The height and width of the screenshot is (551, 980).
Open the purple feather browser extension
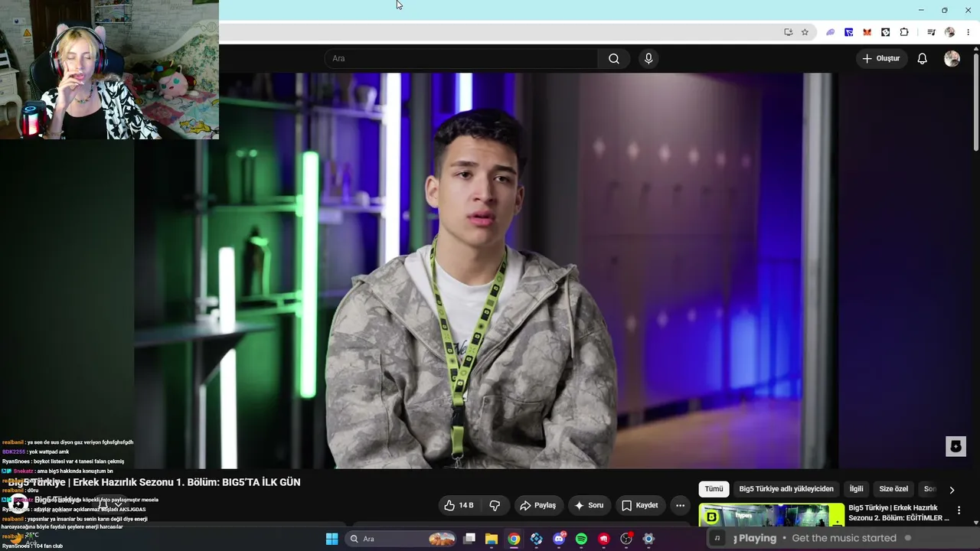coord(831,32)
